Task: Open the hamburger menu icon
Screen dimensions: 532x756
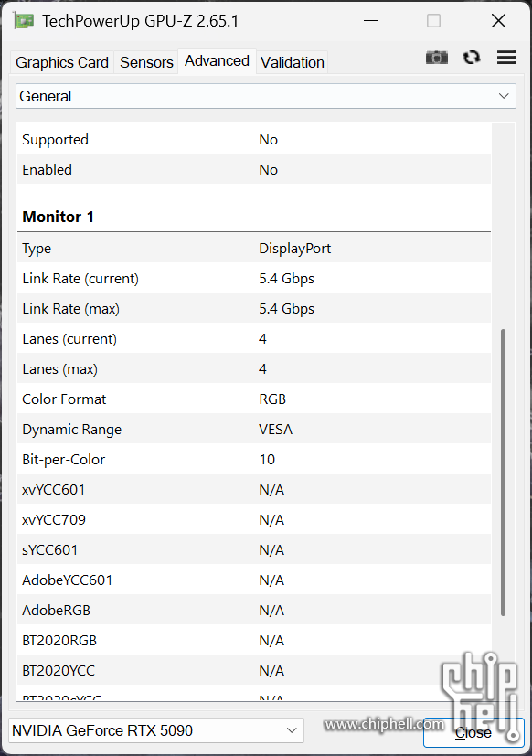Action: 506,58
